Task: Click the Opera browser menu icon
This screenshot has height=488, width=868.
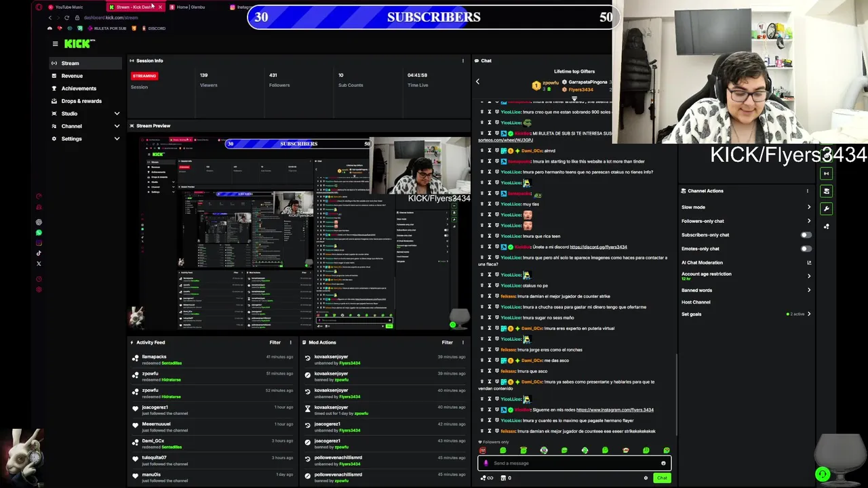Action: pyautogui.click(x=39, y=7)
